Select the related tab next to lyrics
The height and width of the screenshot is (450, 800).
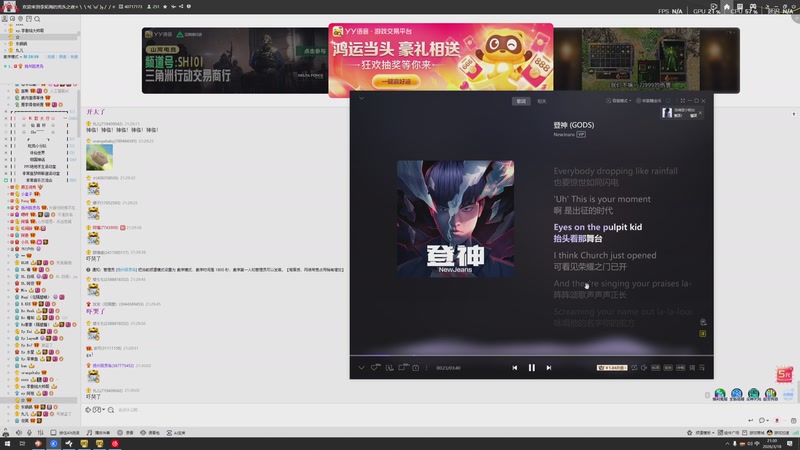click(541, 101)
